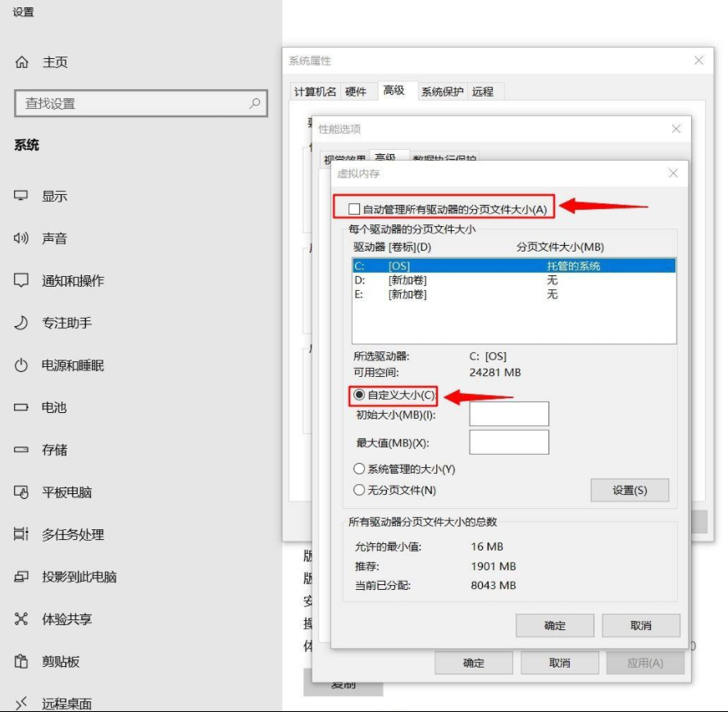This screenshot has height=712, width=728.
Task: Select drive E: [新加卷] row
Action: coord(514,294)
